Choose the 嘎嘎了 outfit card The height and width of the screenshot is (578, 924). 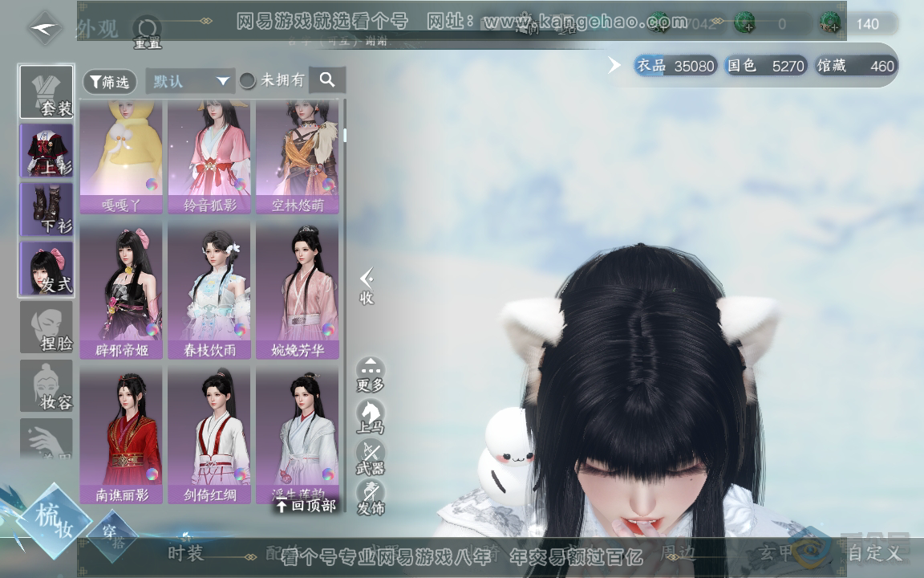point(121,157)
